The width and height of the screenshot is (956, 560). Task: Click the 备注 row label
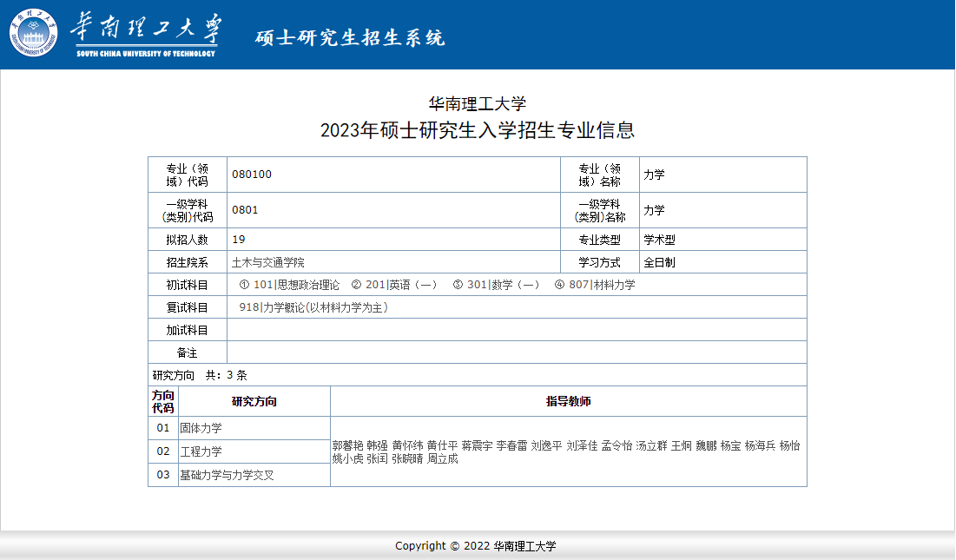pos(188,352)
